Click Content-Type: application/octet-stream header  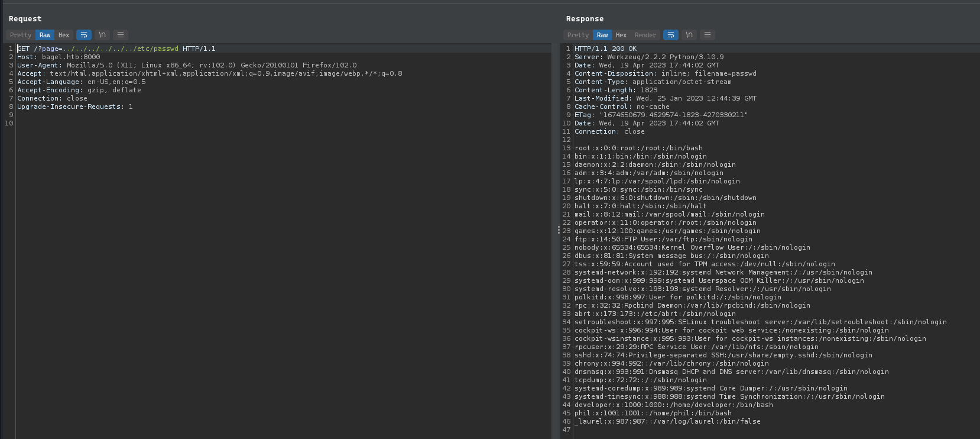tap(653, 82)
